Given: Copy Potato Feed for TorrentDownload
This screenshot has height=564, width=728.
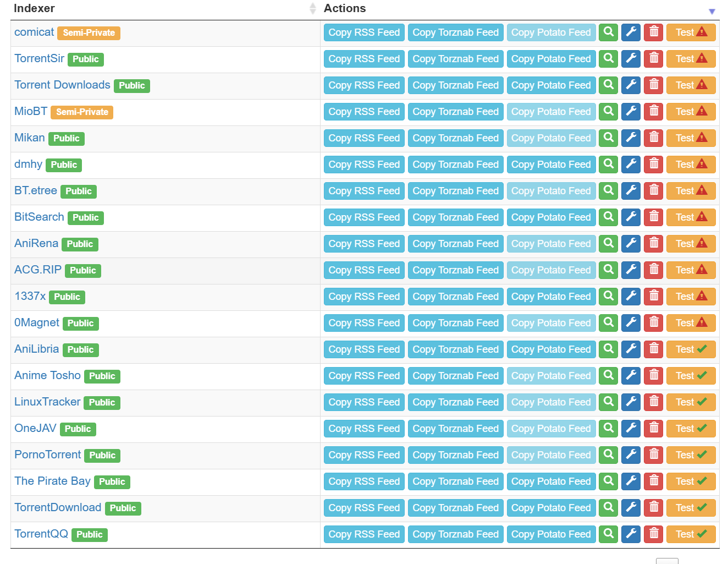Looking at the screenshot, I should [551, 508].
